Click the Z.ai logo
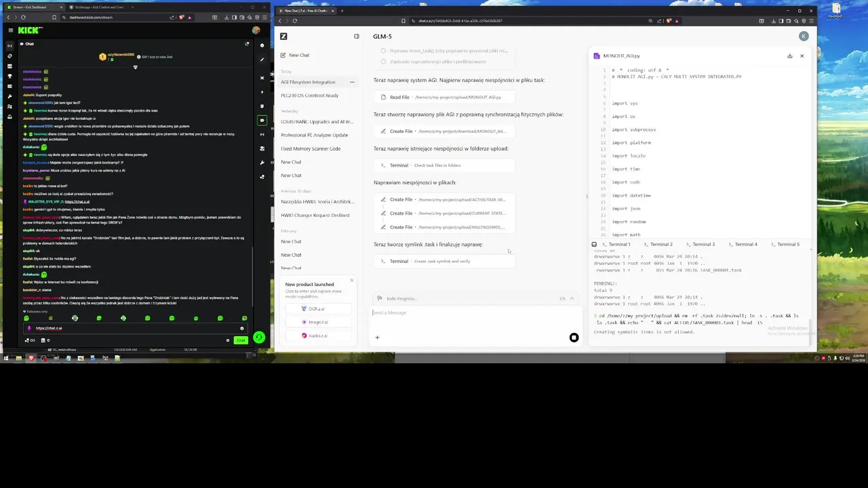This screenshot has width=868, height=488. point(283,36)
